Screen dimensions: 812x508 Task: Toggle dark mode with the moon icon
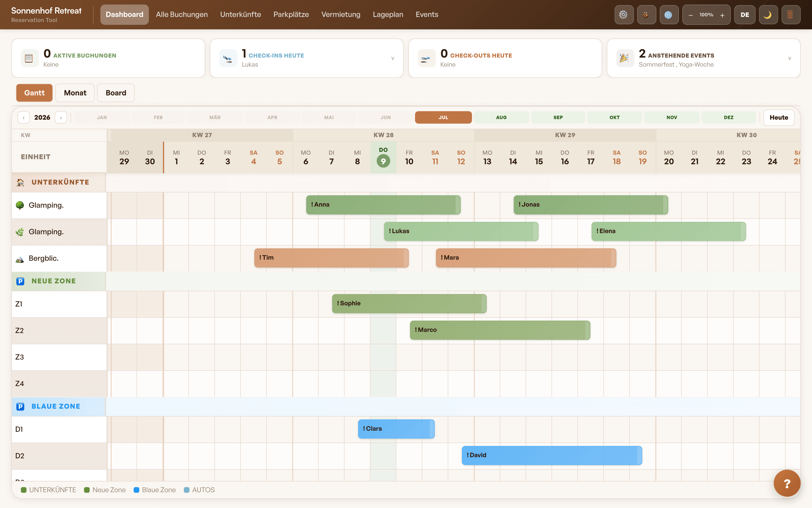pyautogui.click(x=768, y=14)
